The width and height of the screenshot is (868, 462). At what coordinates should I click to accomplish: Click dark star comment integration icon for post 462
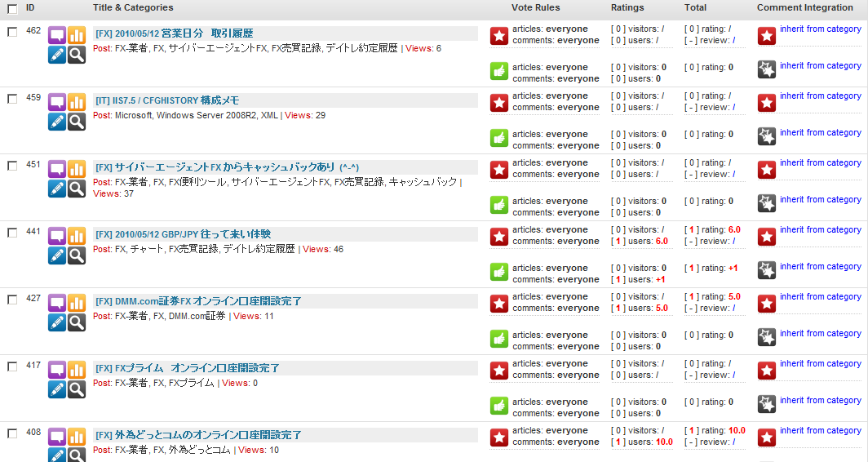767,70
